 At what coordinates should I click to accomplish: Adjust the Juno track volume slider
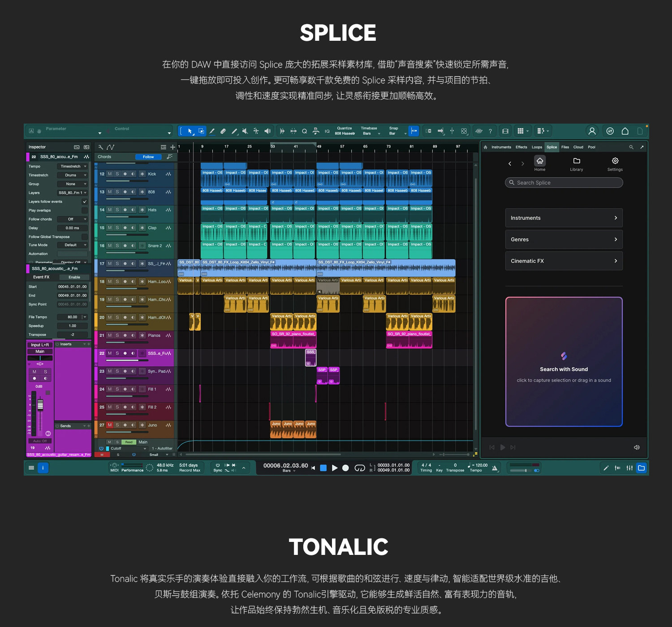127,432
